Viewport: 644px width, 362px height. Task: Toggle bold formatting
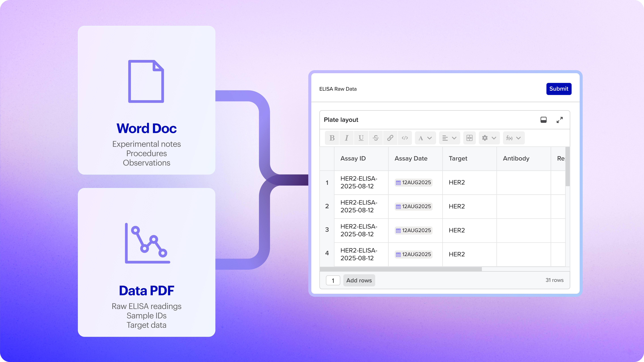pyautogui.click(x=332, y=138)
